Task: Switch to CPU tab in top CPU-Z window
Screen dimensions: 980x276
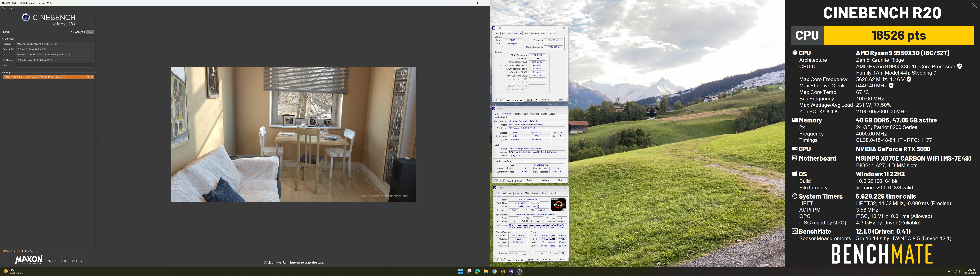Action: point(497,33)
